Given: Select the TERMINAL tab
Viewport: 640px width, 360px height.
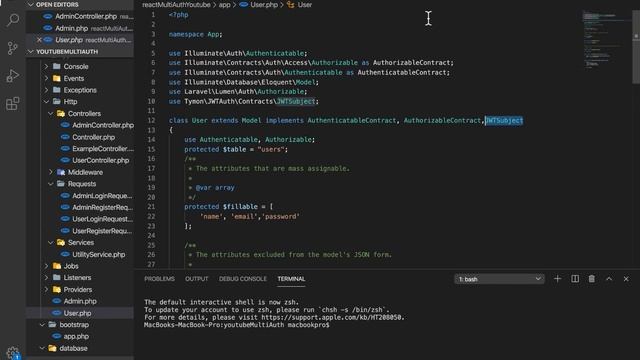Looking at the screenshot, I should click(x=291, y=279).
